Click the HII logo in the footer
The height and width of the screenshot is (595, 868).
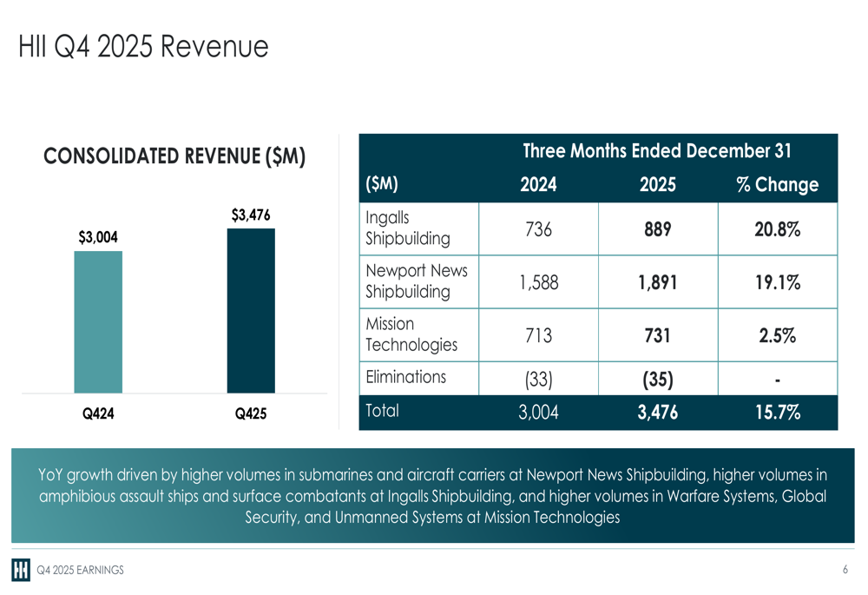coord(21,570)
